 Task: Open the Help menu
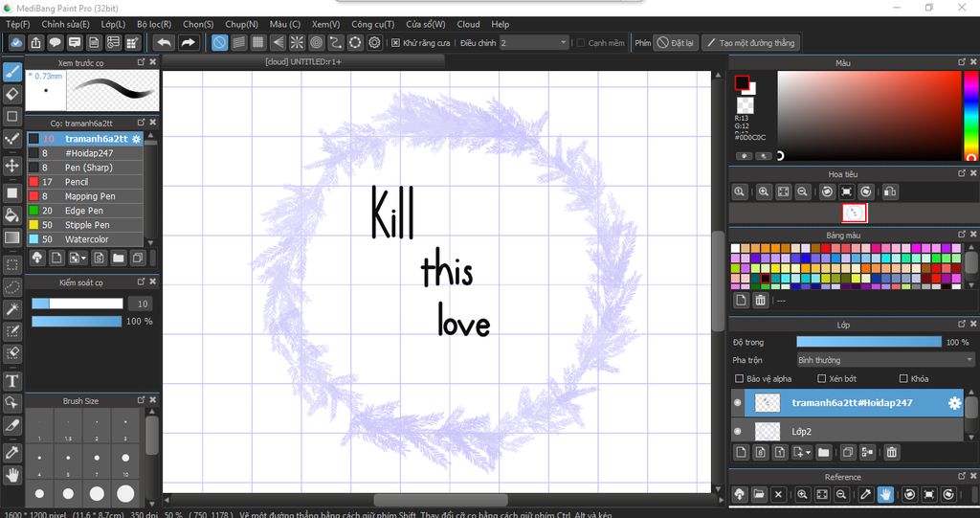500,24
